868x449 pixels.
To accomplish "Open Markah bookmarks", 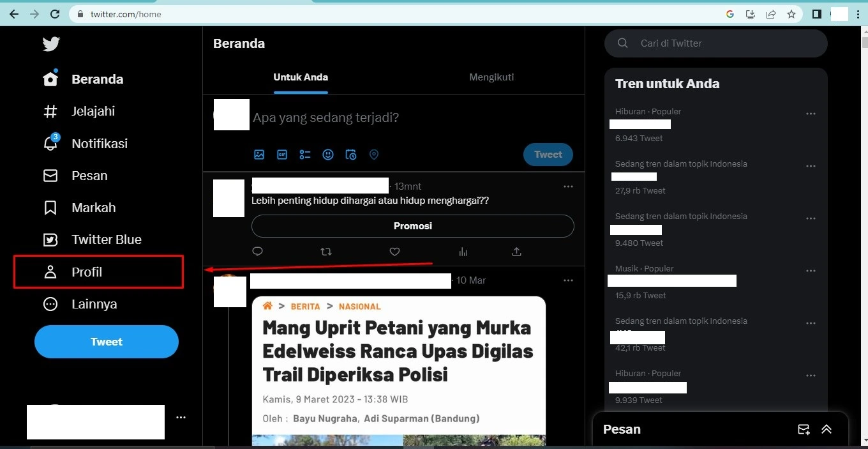I will coord(79,208).
